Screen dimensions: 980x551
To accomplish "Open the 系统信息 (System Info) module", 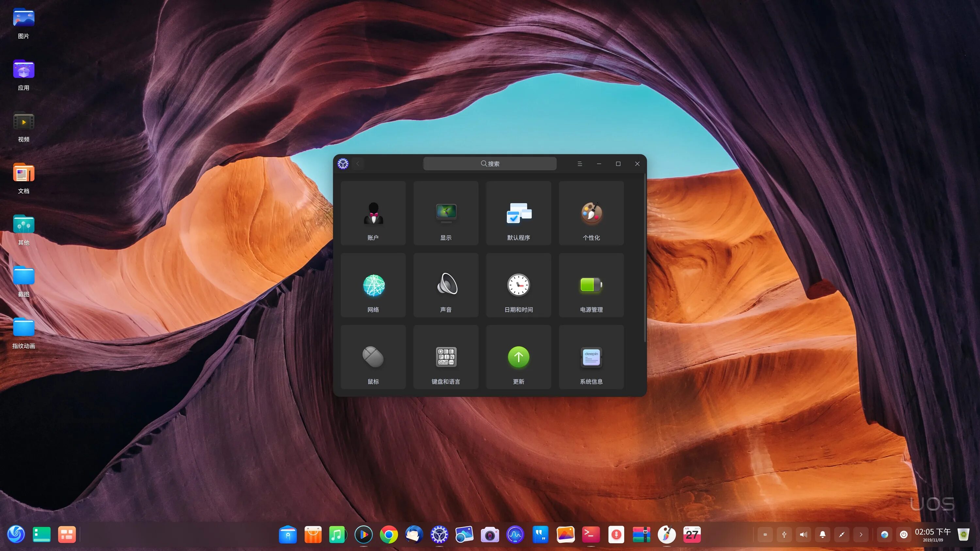I will pyautogui.click(x=591, y=357).
